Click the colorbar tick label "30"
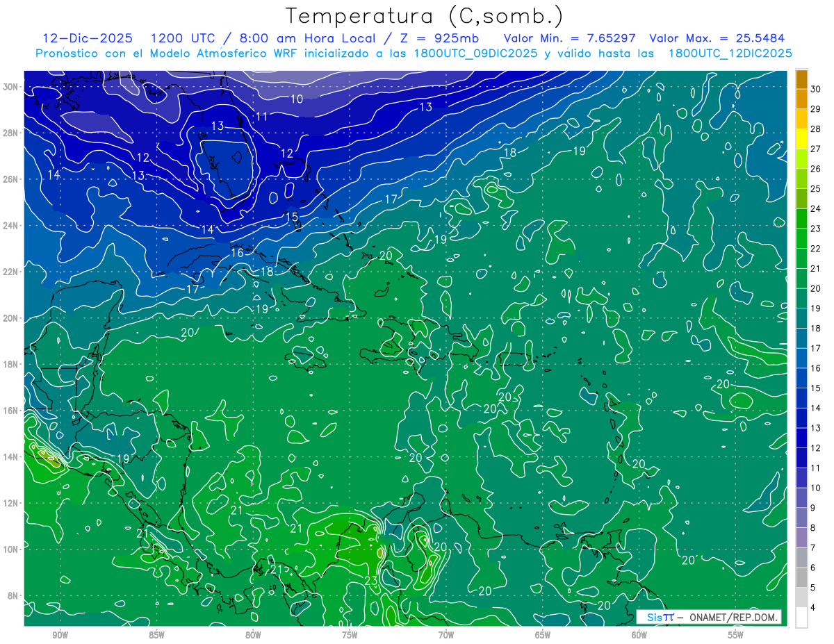 point(815,88)
